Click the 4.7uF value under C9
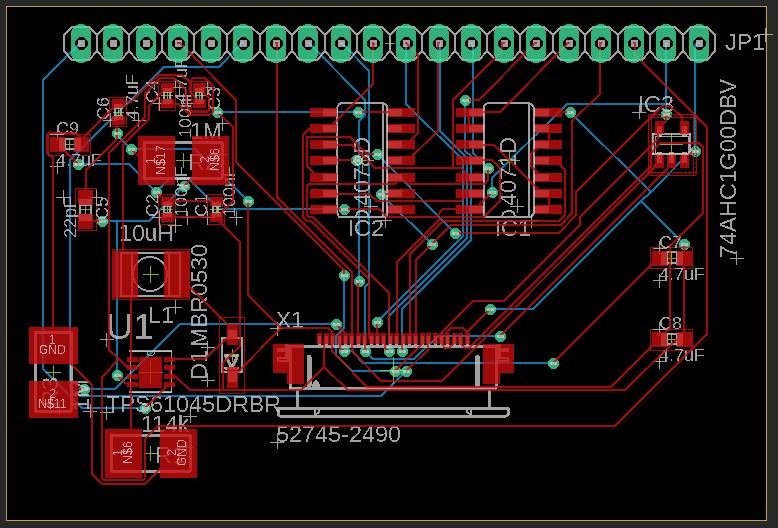Screen dimensions: 778x528 79,161
